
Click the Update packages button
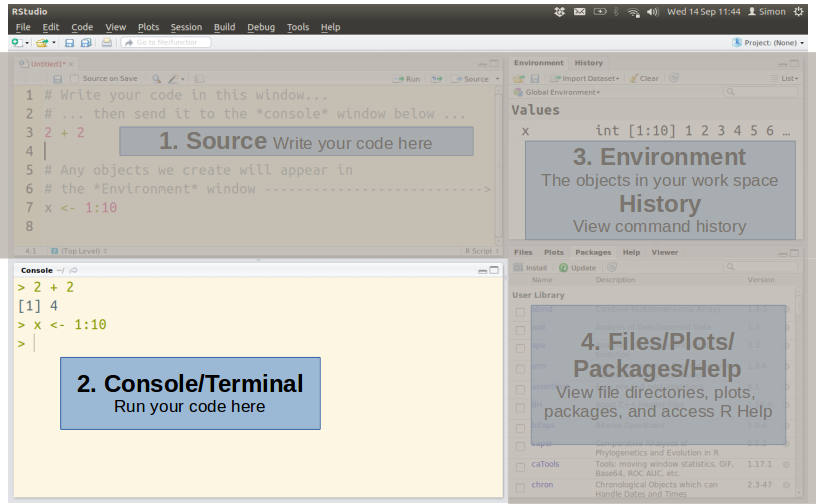click(x=578, y=268)
